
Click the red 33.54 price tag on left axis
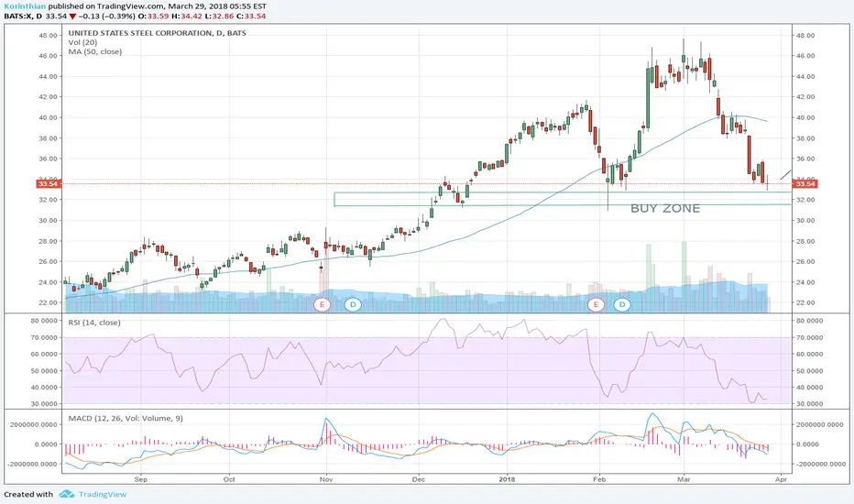click(48, 183)
